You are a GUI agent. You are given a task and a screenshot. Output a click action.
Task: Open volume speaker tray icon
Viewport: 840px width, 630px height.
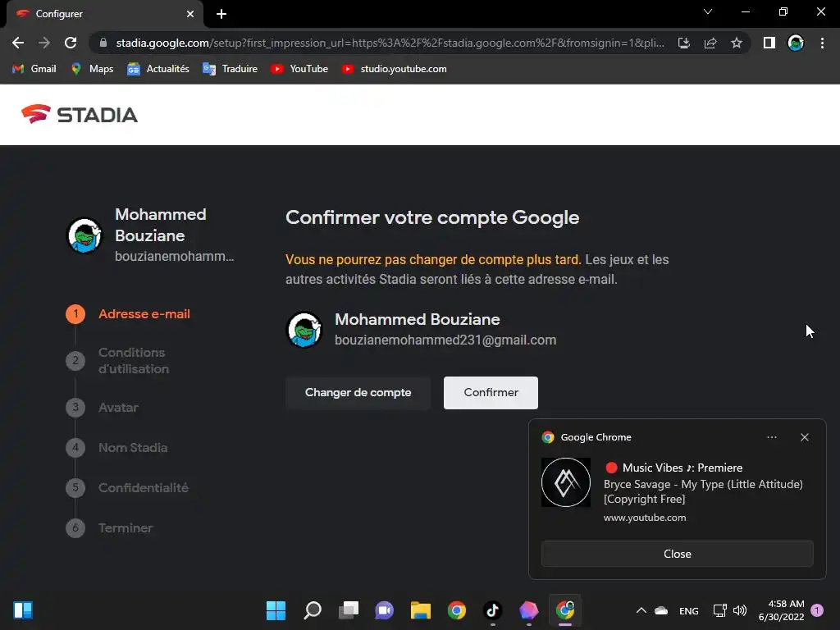coord(740,610)
